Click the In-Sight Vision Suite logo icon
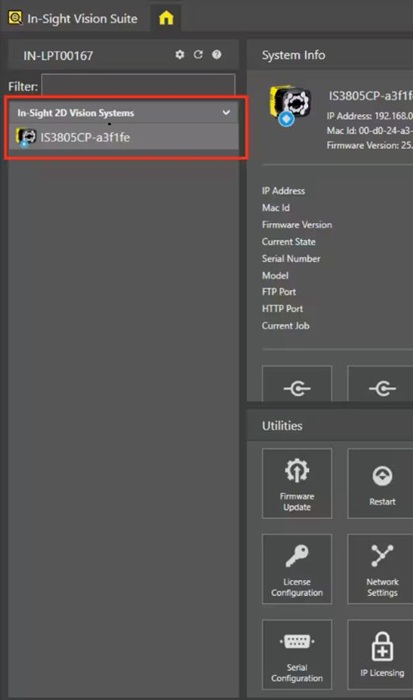Image resolution: width=413 pixels, height=700 pixels. click(x=15, y=18)
